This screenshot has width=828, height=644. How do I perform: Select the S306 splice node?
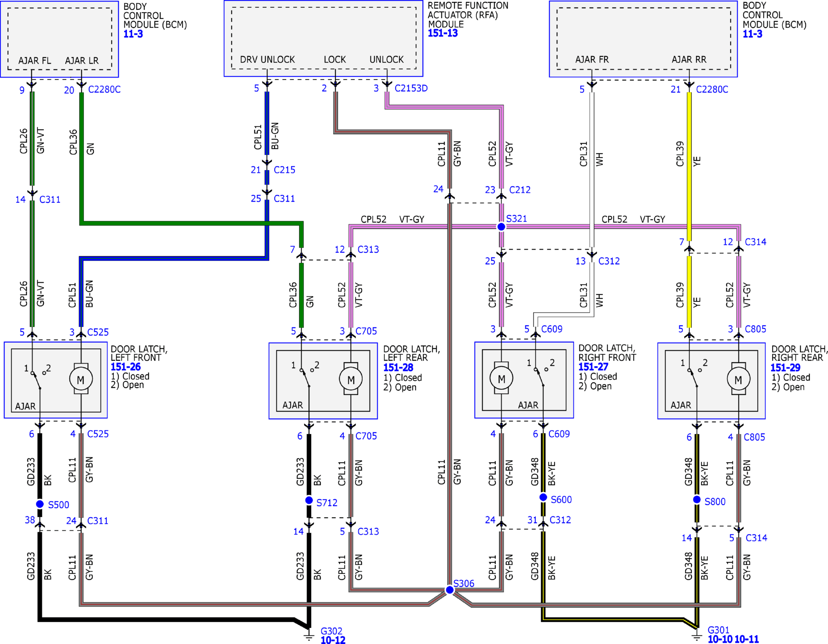click(x=450, y=590)
